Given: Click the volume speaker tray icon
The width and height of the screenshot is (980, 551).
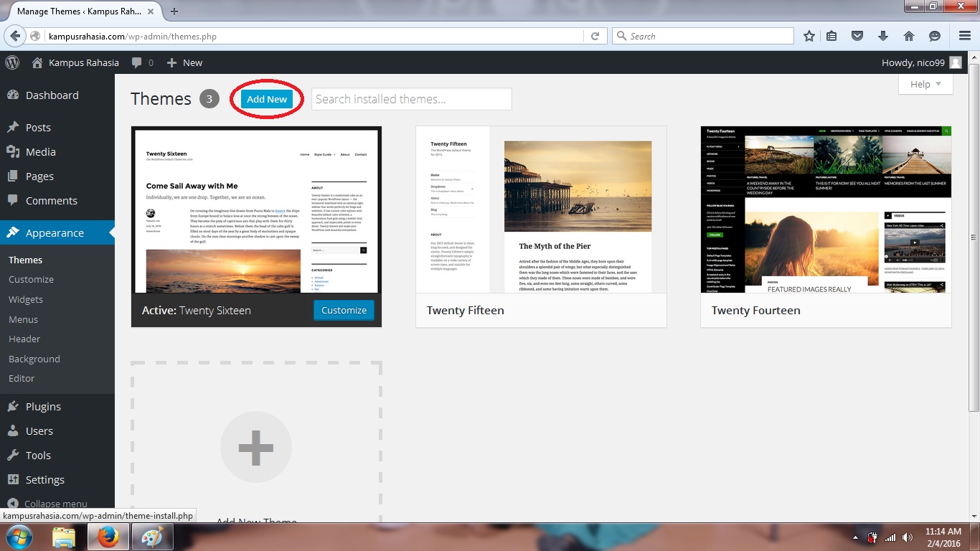Looking at the screenshot, I should point(908,537).
